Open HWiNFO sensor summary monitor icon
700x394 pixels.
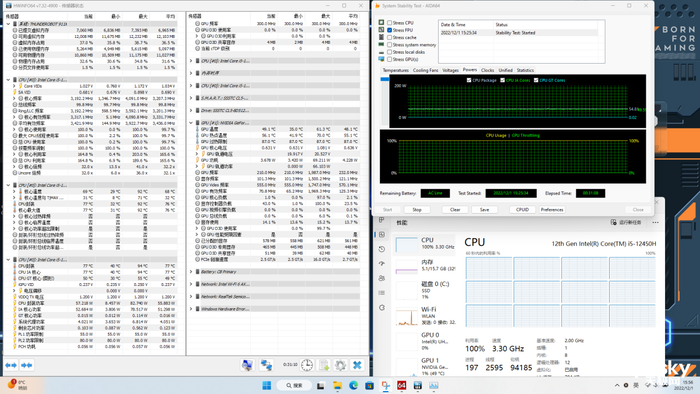[247, 365]
